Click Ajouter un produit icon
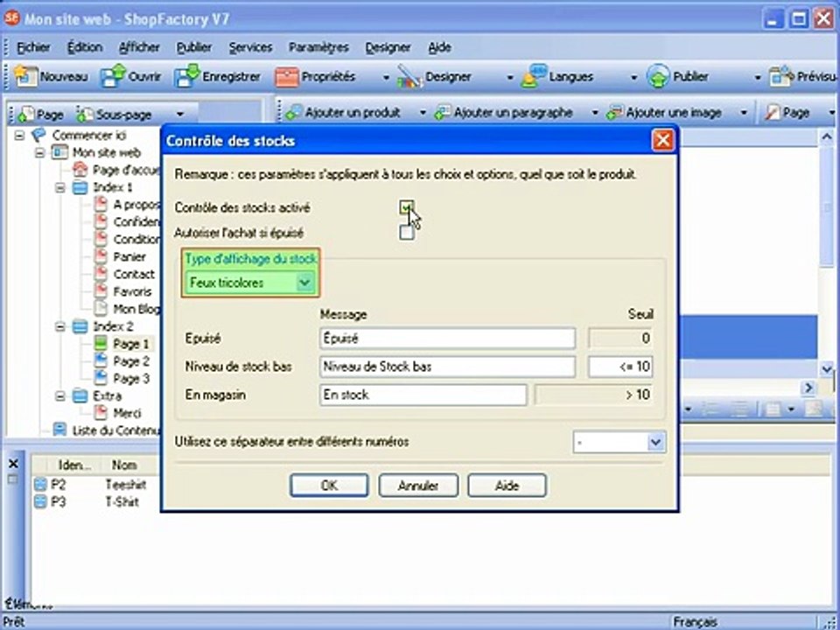840x630 pixels. (x=294, y=113)
